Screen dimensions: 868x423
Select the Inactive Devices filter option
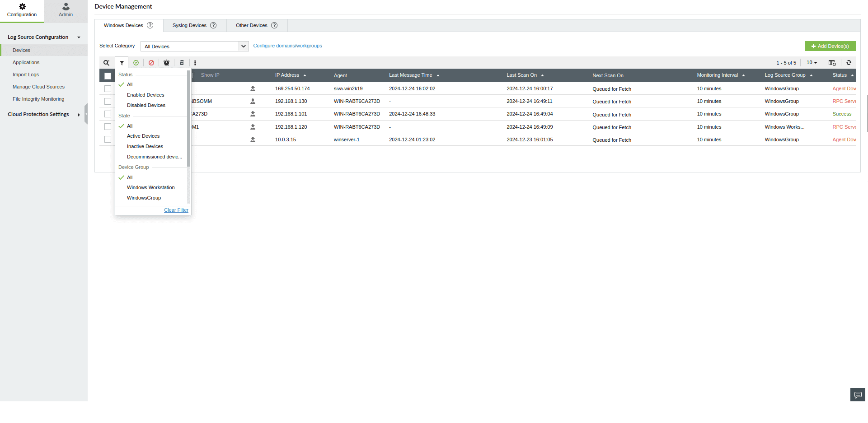(145, 146)
